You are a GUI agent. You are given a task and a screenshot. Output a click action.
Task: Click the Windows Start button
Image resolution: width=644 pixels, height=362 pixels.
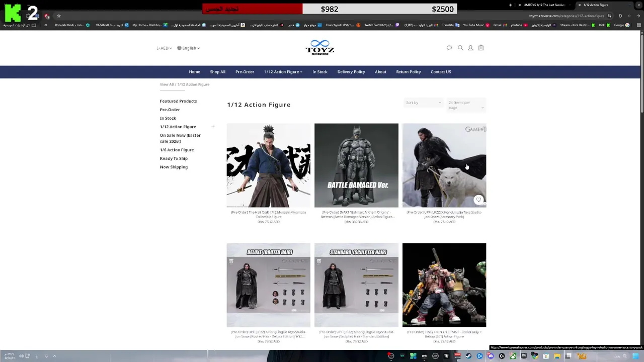click(x=635, y=356)
